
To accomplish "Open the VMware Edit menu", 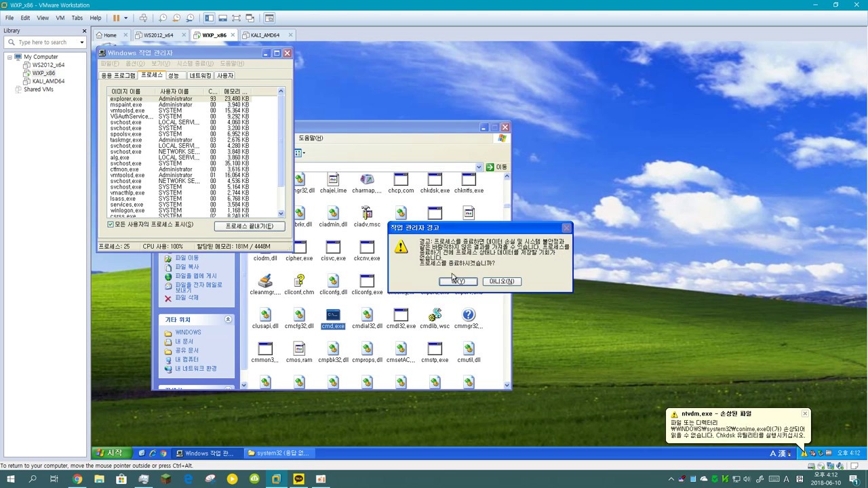I will [x=25, y=18].
